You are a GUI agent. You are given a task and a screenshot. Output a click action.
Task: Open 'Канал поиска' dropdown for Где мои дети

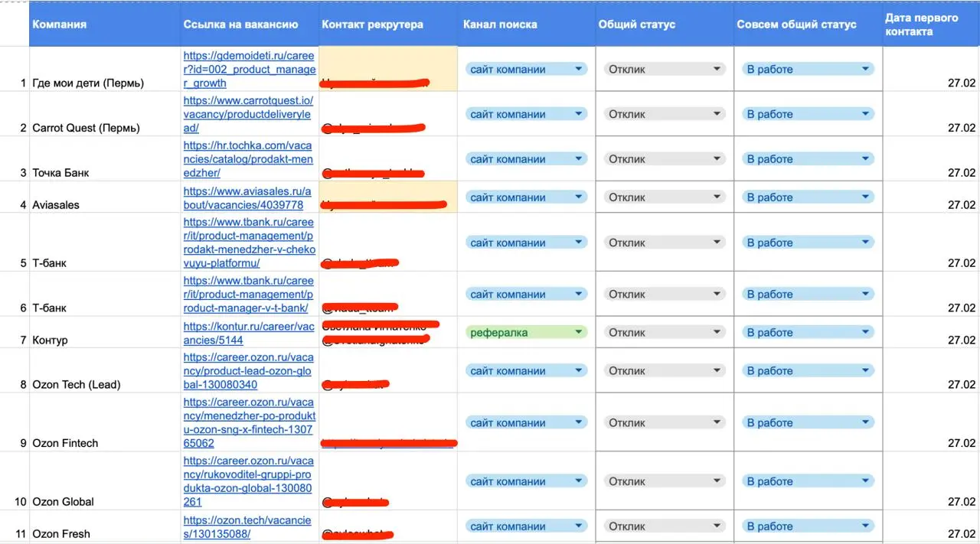(x=526, y=69)
